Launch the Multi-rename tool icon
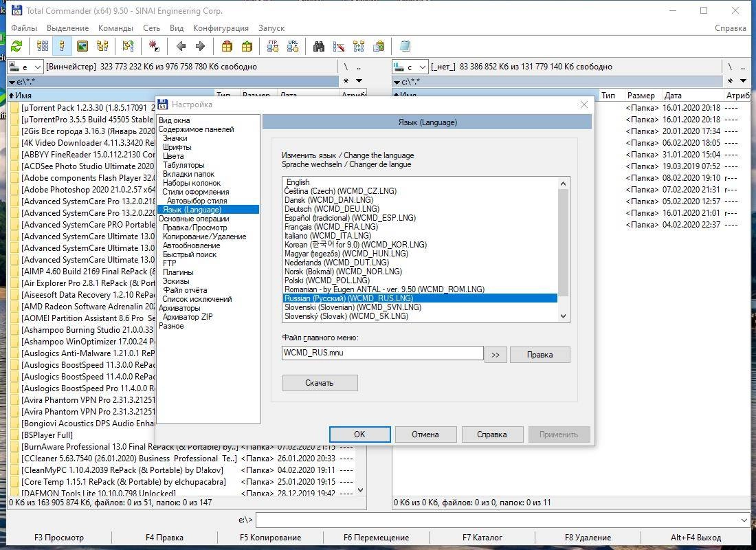 click(x=339, y=46)
